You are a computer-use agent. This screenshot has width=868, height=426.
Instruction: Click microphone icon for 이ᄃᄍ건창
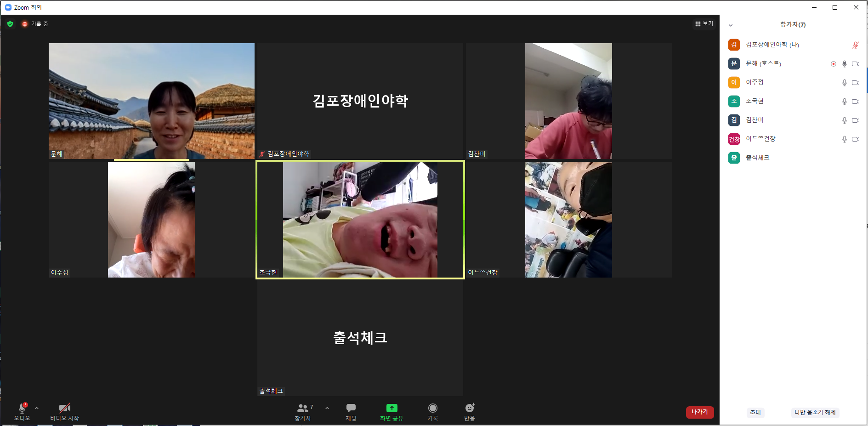click(x=845, y=139)
